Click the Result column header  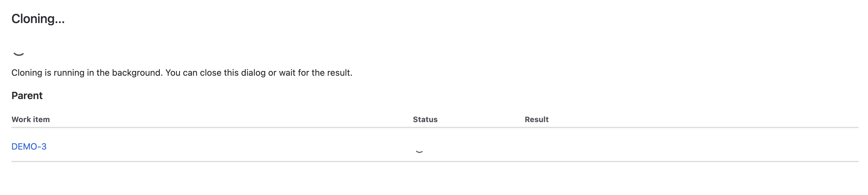pos(536,119)
